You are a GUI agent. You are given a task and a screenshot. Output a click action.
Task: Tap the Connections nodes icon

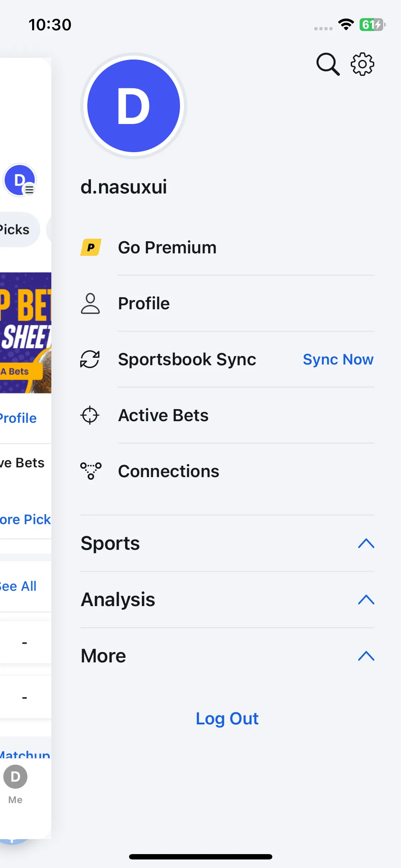click(91, 471)
